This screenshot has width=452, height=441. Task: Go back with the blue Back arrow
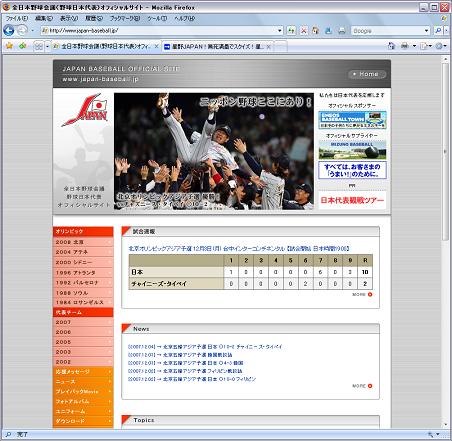(9, 31)
